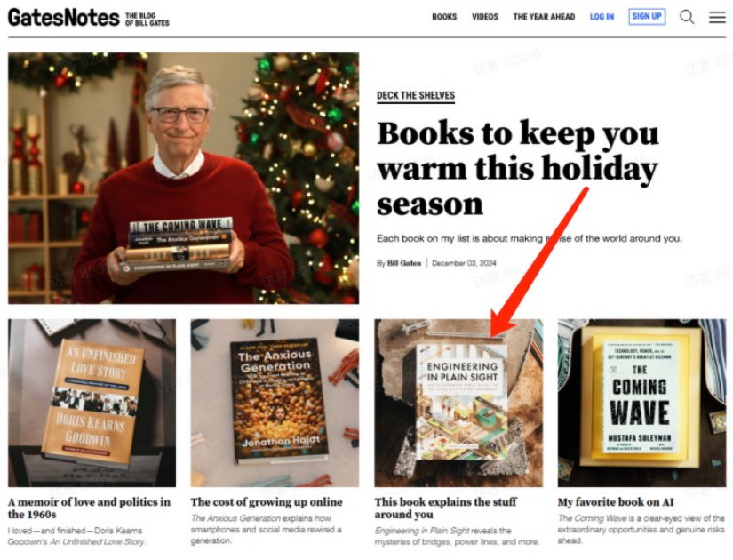Read The cost of growing up online
The width and height of the screenshot is (733, 560).
pyautogui.click(x=267, y=502)
